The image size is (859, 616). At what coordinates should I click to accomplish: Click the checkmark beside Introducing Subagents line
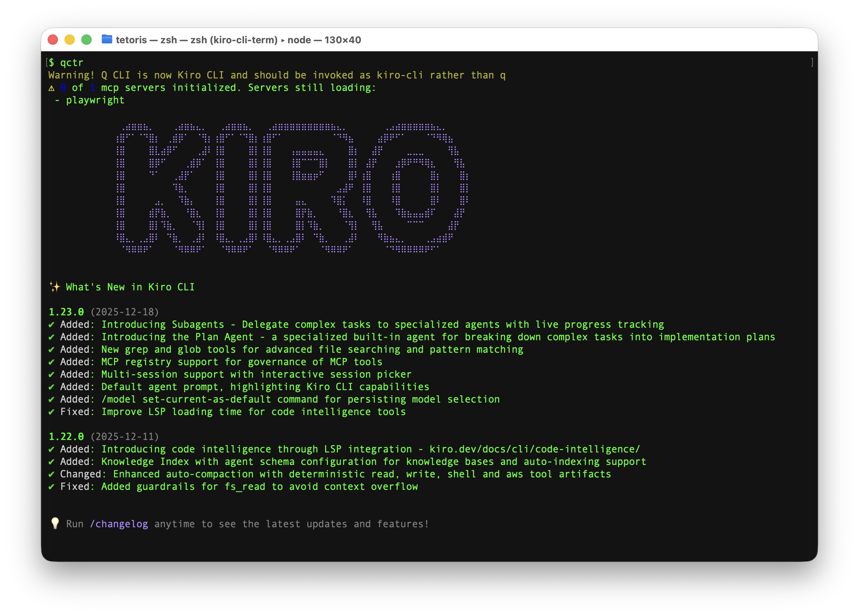point(52,324)
